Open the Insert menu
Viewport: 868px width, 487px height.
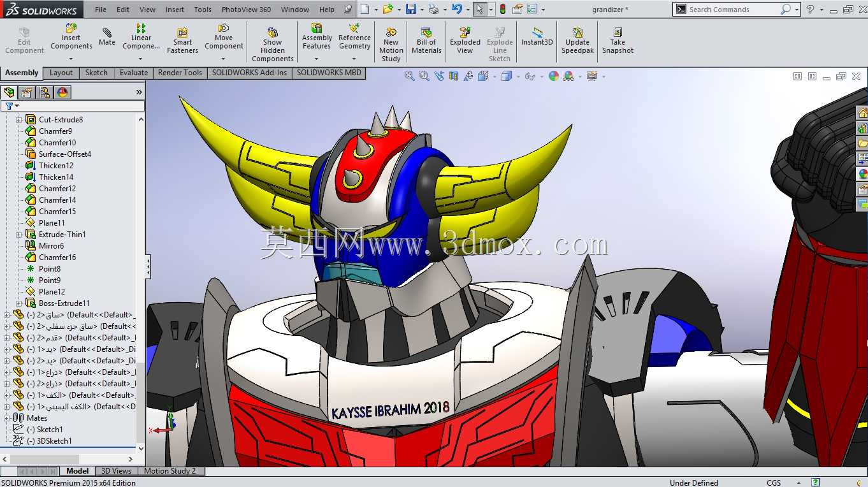(175, 10)
